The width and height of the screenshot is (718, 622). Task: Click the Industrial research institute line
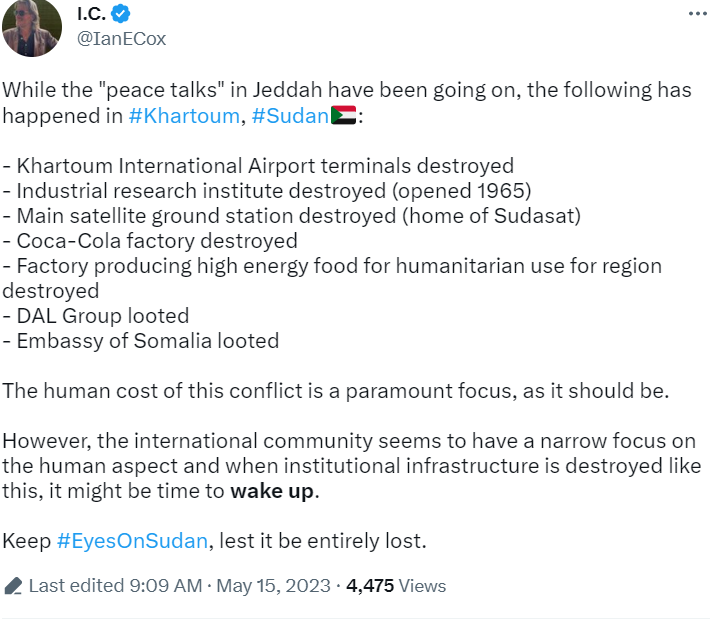click(268, 191)
